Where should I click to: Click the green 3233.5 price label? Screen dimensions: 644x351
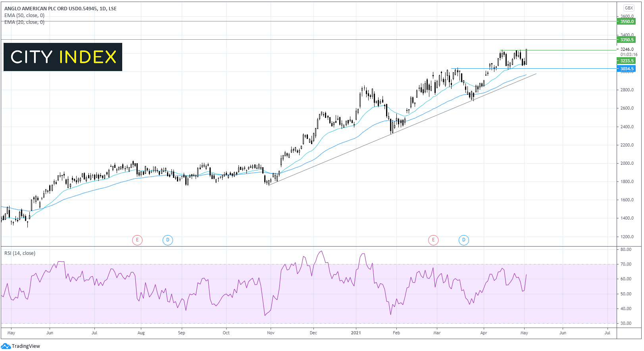pyautogui.click(x=627, y=61)
